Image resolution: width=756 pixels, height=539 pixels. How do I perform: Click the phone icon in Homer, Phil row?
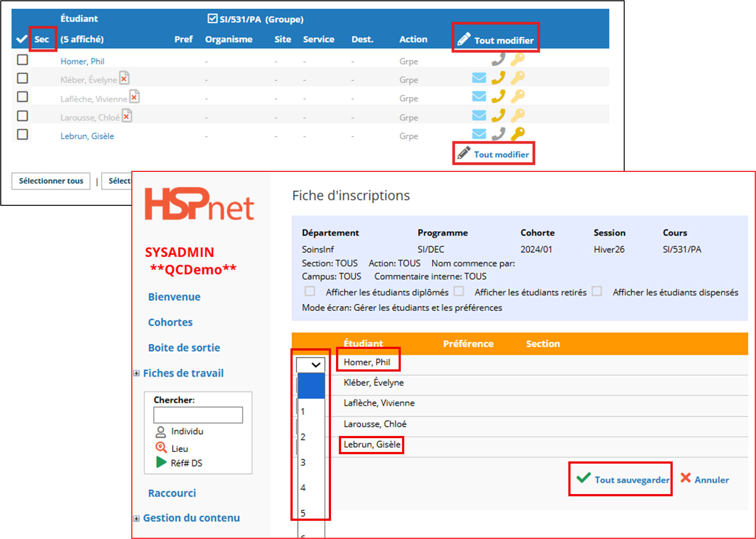(x=498, y=60)
